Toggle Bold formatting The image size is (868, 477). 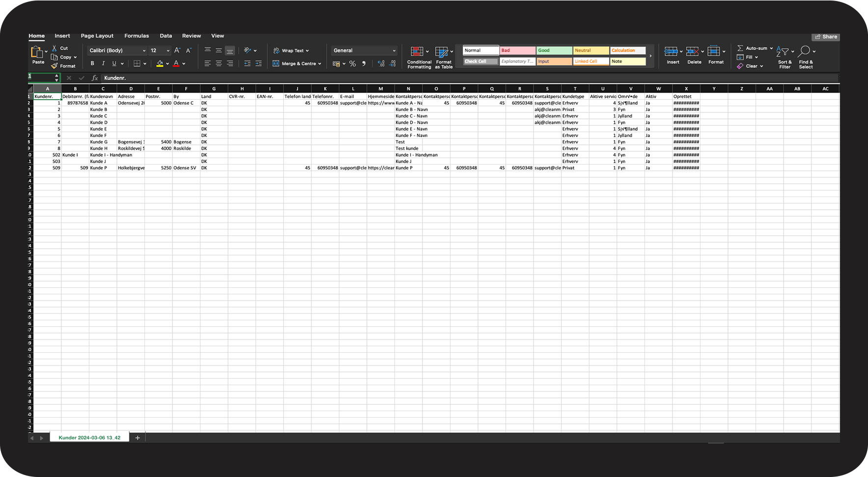click(x=92, y=63)
